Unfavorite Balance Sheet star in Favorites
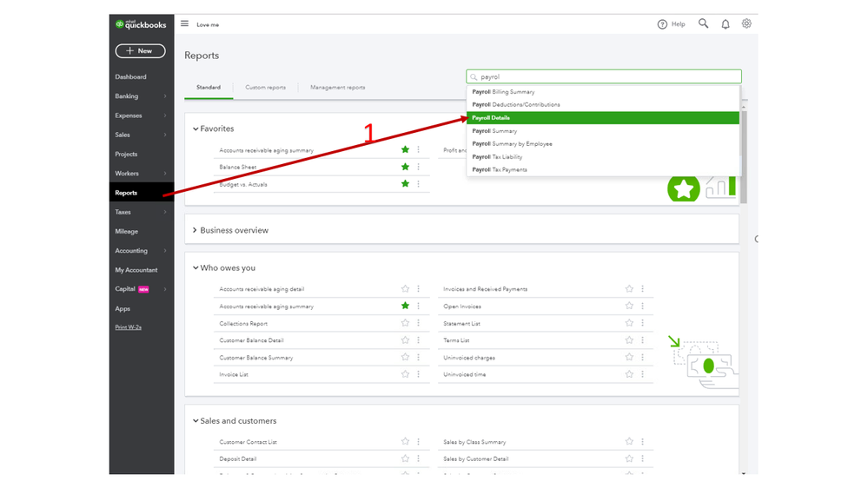 (x=405, y=167)
